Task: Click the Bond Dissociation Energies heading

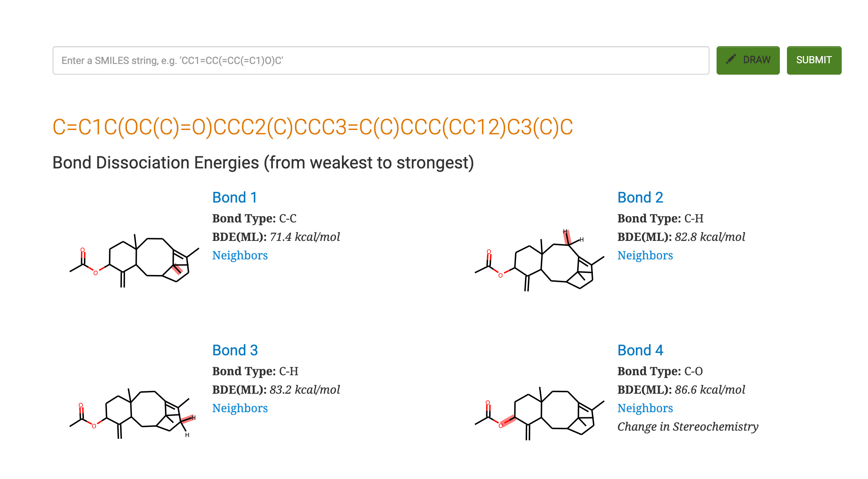Action: tap(263, 163)
